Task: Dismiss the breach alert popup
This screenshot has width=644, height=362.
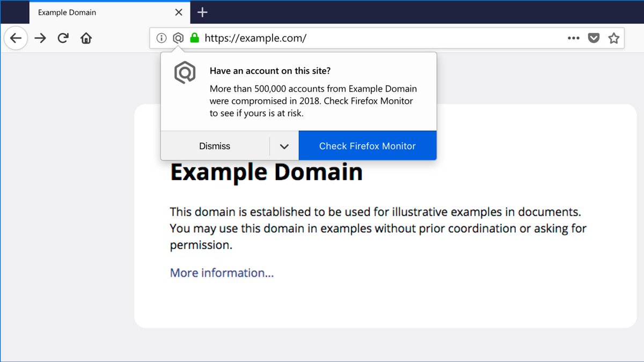Action: click(x=215, y=146)
